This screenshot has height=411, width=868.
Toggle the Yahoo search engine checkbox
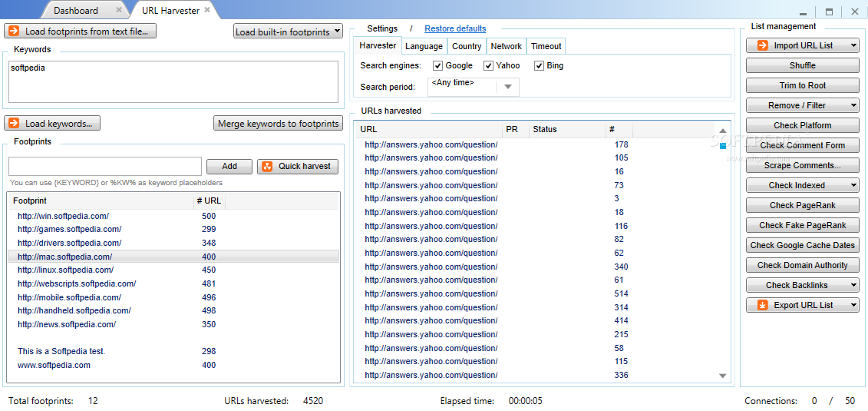tap(488, 66)
